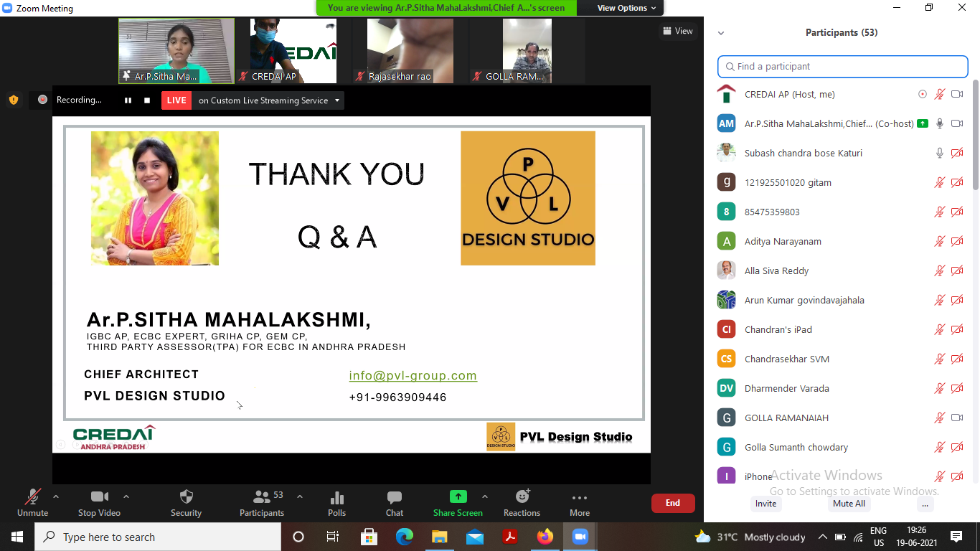Select the GOLLA RAM video thumbnail

(x=527, y=51)
